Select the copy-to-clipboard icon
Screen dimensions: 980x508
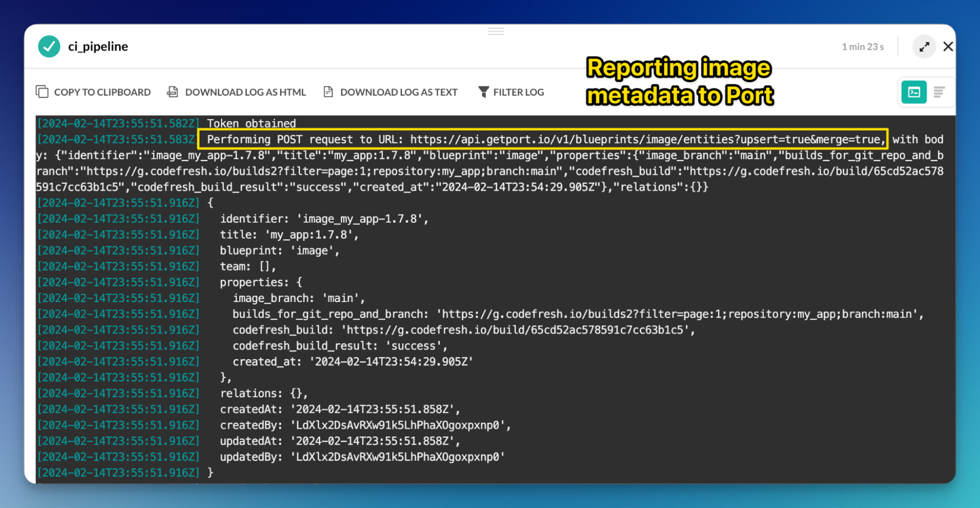coord(43,92)
